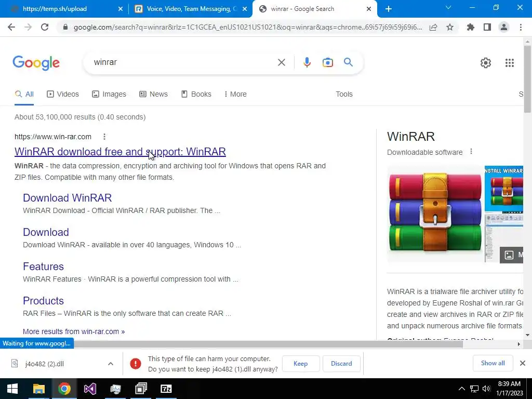
Task: Open the search Tools options
Action: click(344, 95)
